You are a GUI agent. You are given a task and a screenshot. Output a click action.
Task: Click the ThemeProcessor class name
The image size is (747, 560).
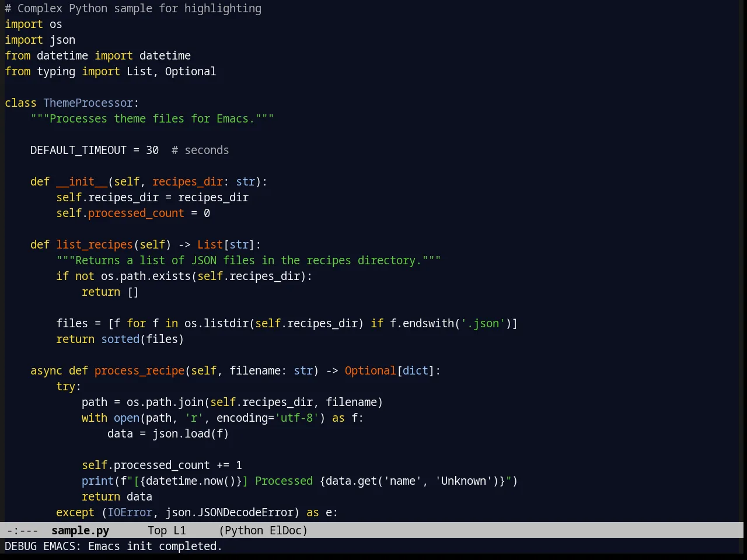88,103
